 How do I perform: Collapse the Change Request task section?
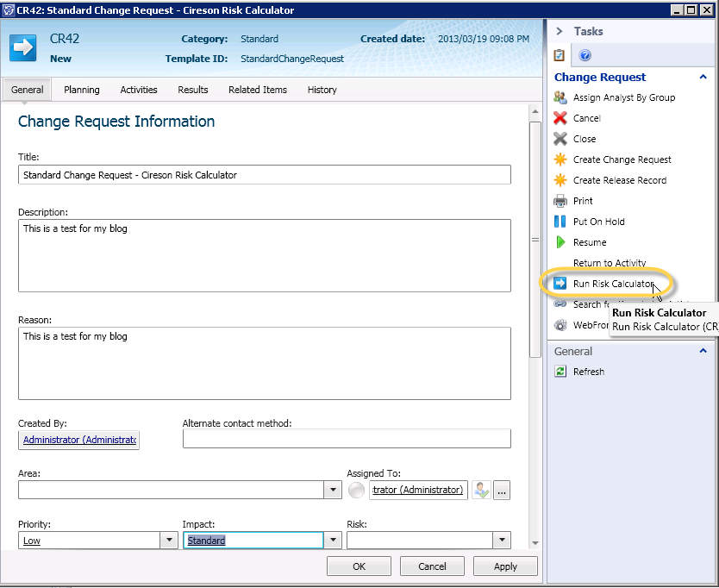pos(703,77)
